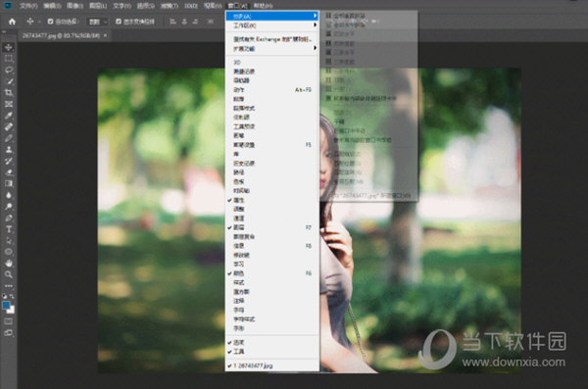Open the 滤镜(T) menu
The height and width of the screenshot is (389, 588).
(169, 6)
